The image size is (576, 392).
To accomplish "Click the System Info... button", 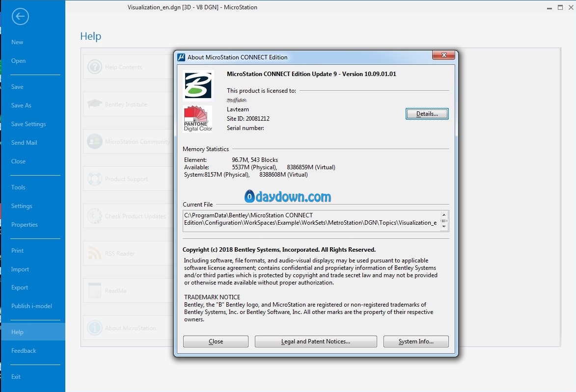I will point(416,341).
